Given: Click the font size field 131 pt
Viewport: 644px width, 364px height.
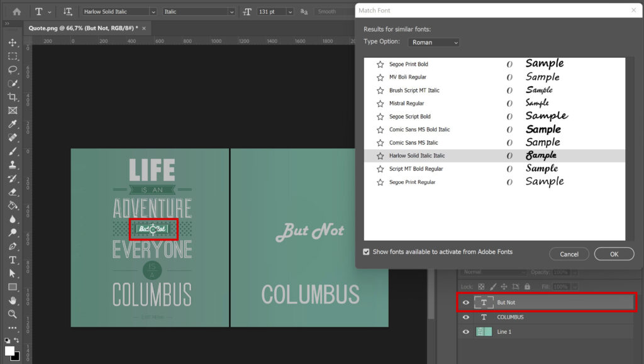Looking at the screenshot, I should tap(271, 11).
